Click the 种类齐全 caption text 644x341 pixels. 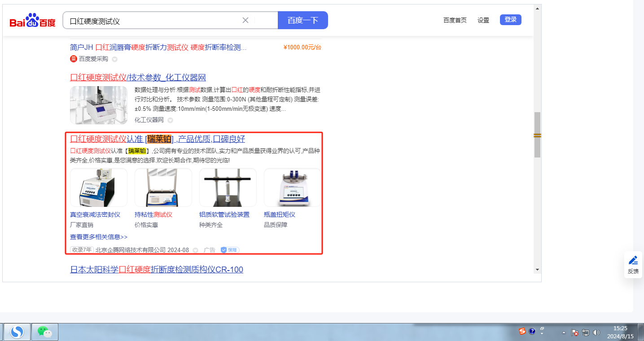[211, 225]
